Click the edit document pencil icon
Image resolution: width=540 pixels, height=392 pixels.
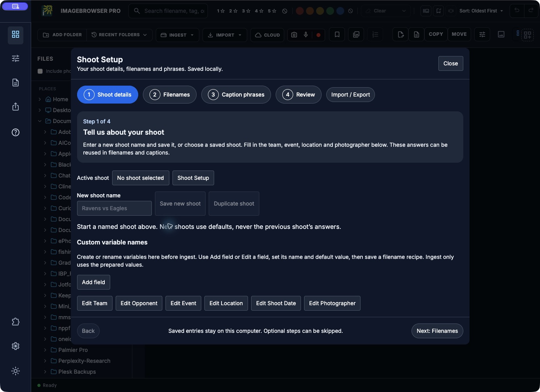[x=401, y=35]
